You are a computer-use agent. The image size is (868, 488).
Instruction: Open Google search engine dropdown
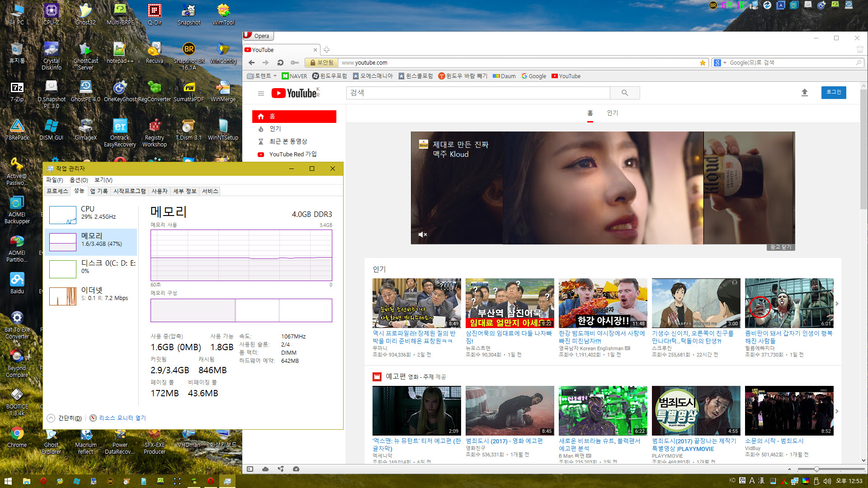(720, 63)
